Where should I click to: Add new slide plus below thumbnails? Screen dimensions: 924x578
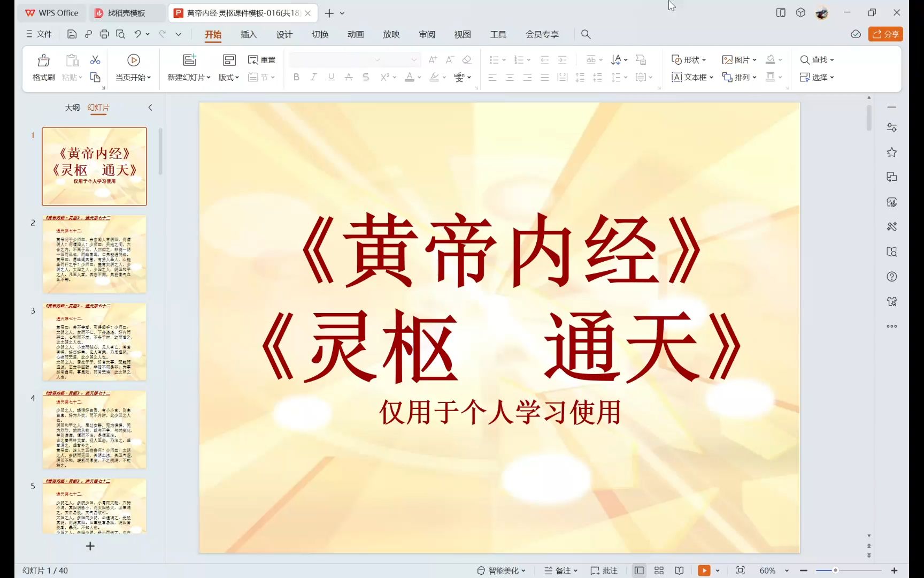(90, 546)
